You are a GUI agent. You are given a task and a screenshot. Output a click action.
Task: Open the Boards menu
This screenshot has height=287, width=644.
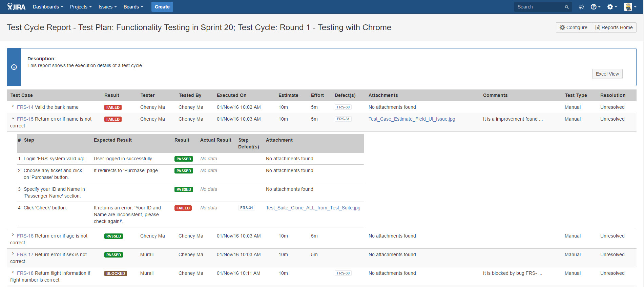tap(133, 7)
